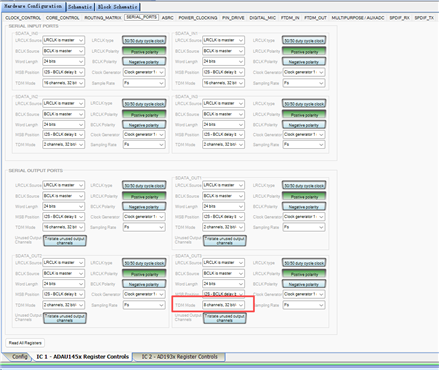This screenshot has width=439, height=370.
Task: Expand SDATA_IN0 Word Length dropdown
Action: tap(63, 61)
